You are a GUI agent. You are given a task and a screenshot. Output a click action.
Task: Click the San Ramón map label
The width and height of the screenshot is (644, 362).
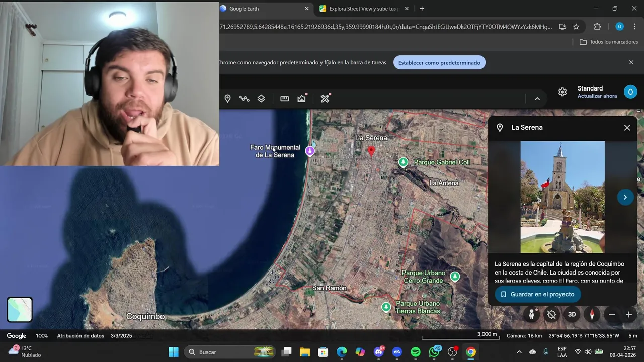[x=330, y=288]
